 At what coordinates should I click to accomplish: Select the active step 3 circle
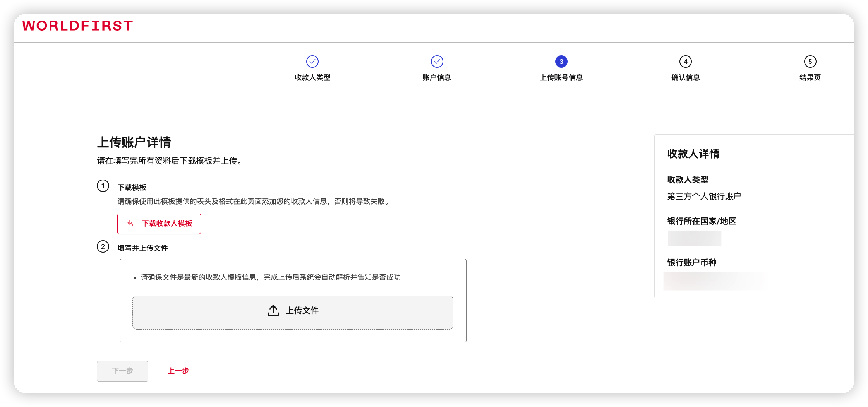pyautogui.click(x=561, y=62)
